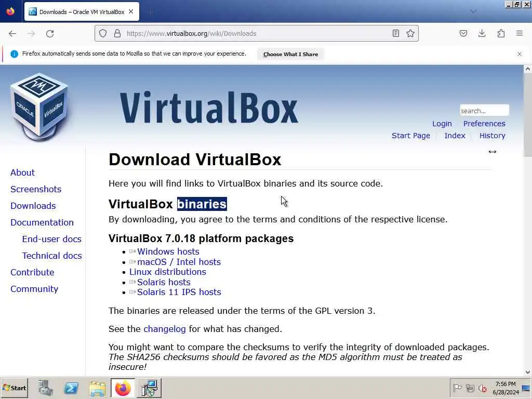Open the Technical docs sidebar link
This screenshot has height=399, width=532.
point(52,256)
